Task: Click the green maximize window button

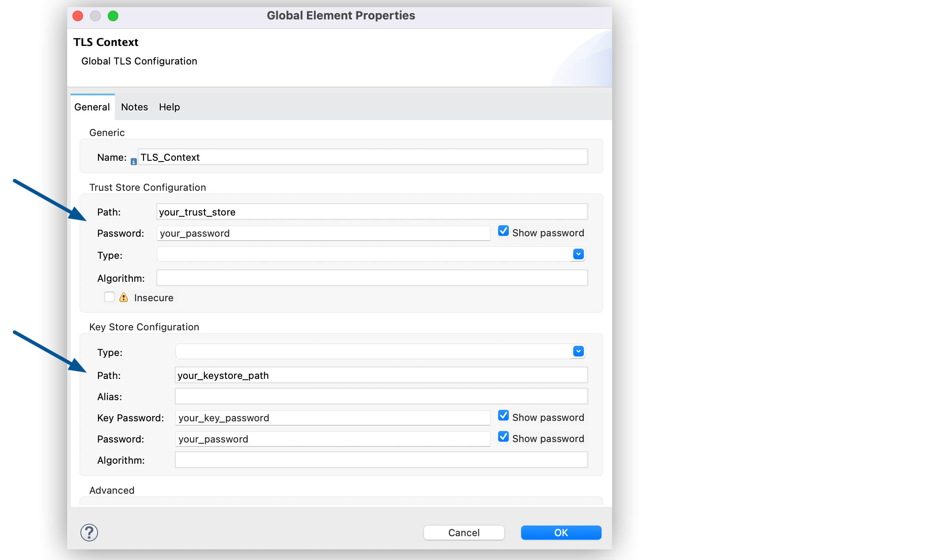Action: [113, 16]
